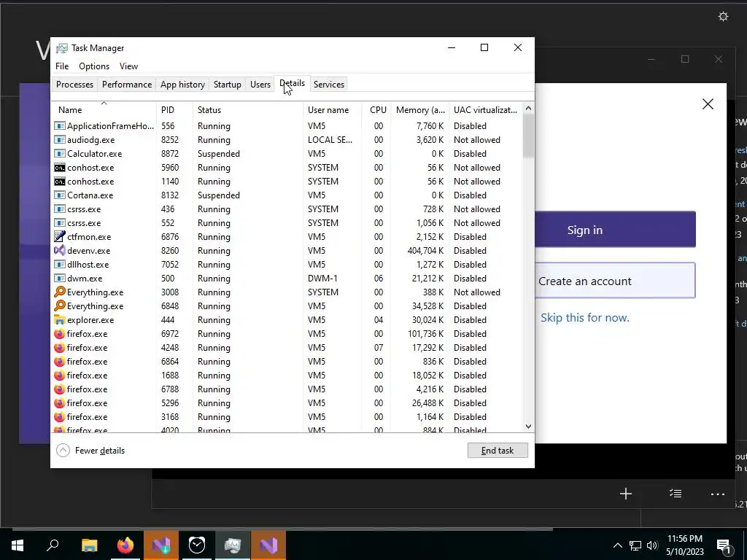This screenshot has width=747, height=560.
Task: Open the Options menu
Action: (x=94, y=66)
